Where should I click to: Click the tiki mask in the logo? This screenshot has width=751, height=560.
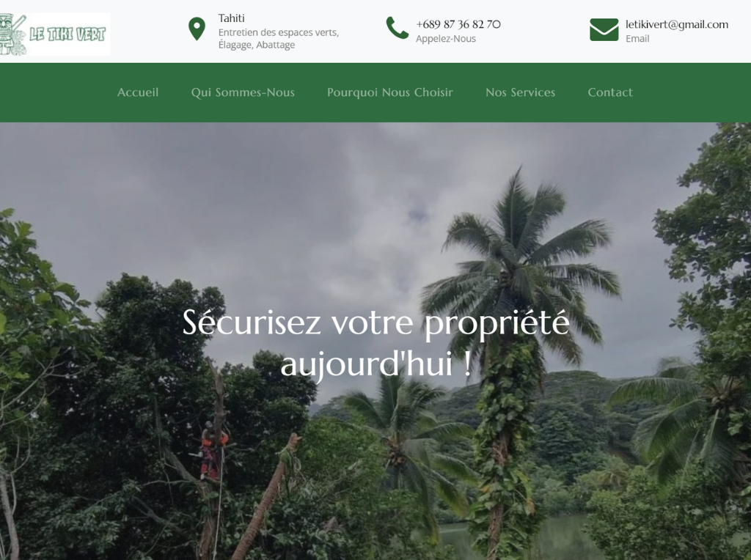pyautogui.click(x=10, y=34)
